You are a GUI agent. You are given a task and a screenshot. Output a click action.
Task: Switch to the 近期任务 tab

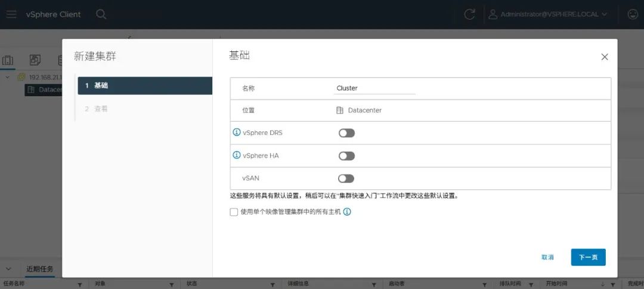click(x=40, y=269)
